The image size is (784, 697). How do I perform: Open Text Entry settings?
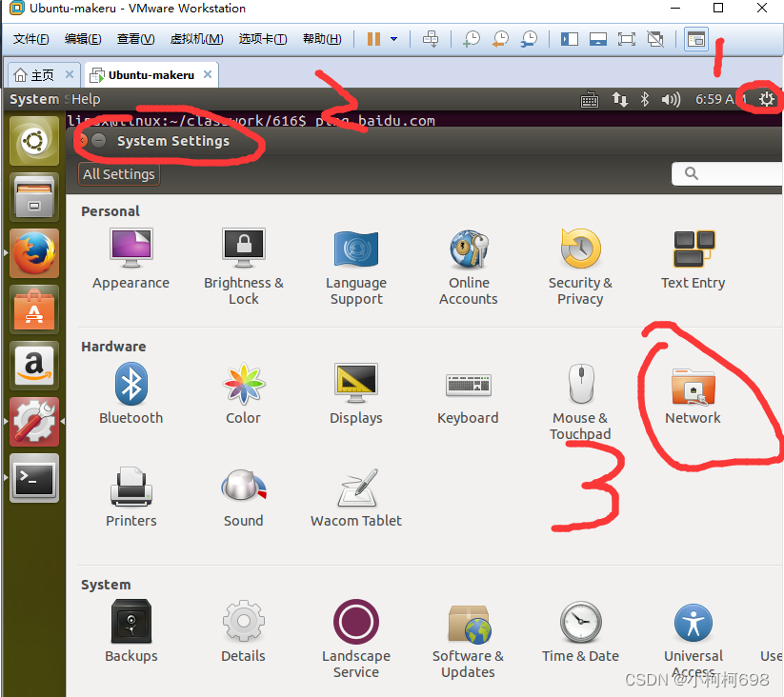693,259
